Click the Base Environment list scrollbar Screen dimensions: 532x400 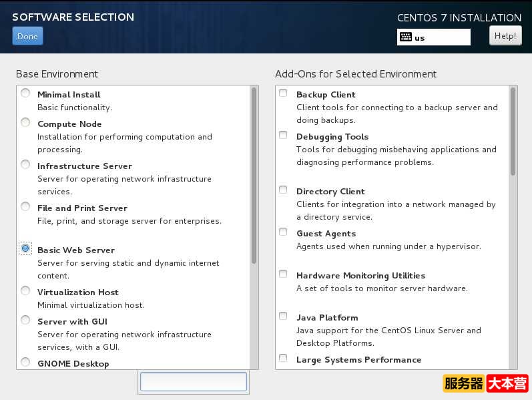(254, 175)
